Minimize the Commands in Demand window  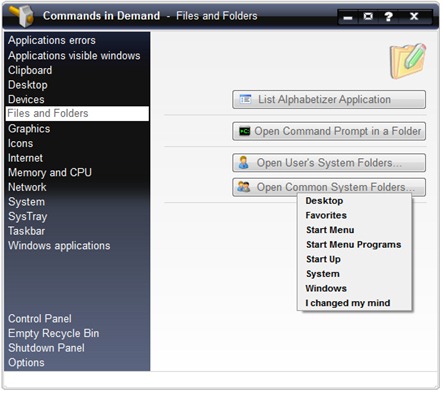click(348, 17)
